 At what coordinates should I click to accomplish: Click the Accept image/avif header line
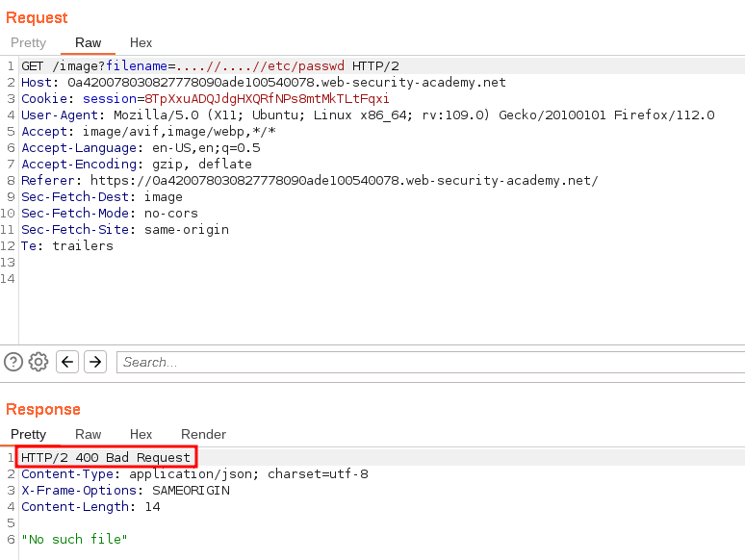[x=148, y=132]
